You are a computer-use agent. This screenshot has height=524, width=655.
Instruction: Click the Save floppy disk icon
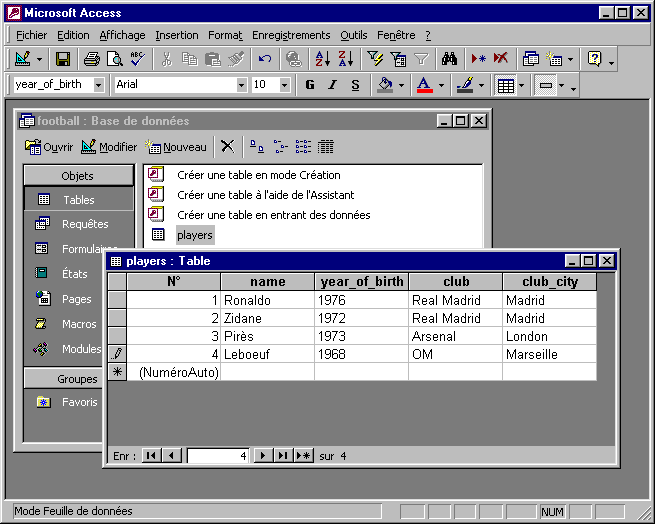[63, 59]
